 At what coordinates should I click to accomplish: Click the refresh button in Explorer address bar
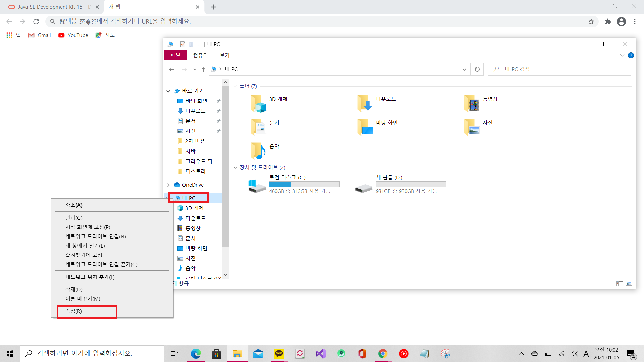click(x=477, y=69)
